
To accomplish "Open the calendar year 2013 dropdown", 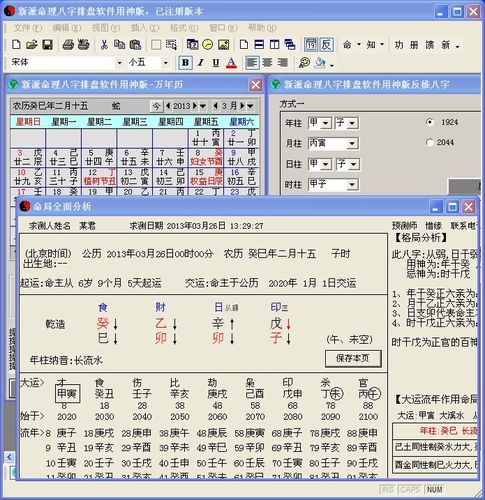I will pos(203,106).
